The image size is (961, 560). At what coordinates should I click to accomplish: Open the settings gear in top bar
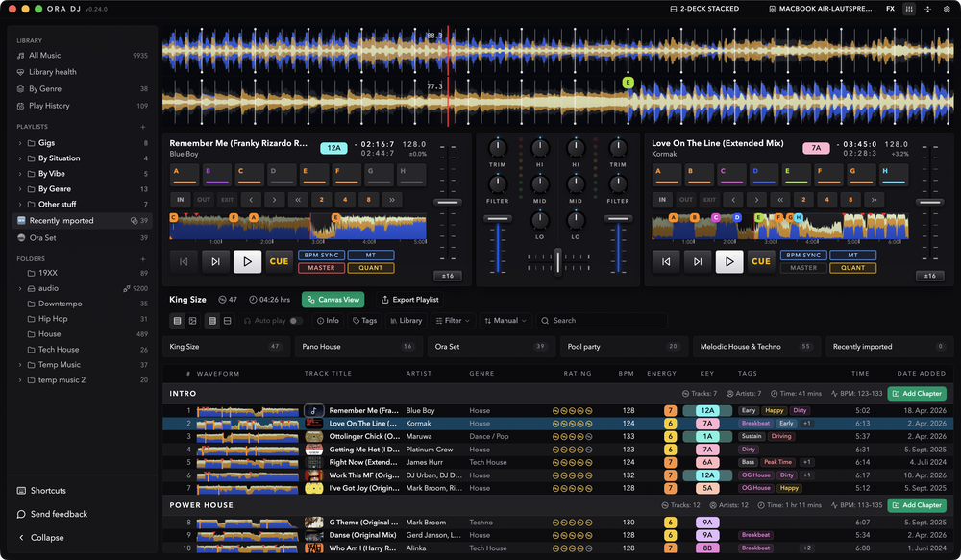946,10
